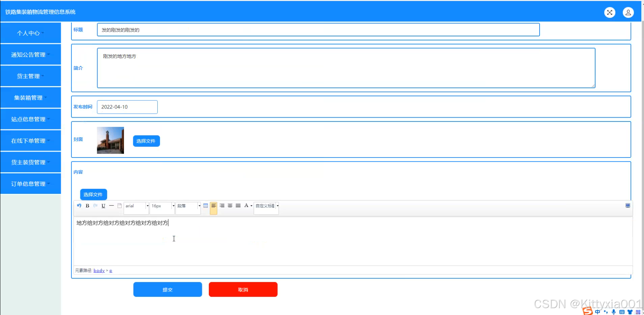Click the body link in element path

click(x=99, y=270)
